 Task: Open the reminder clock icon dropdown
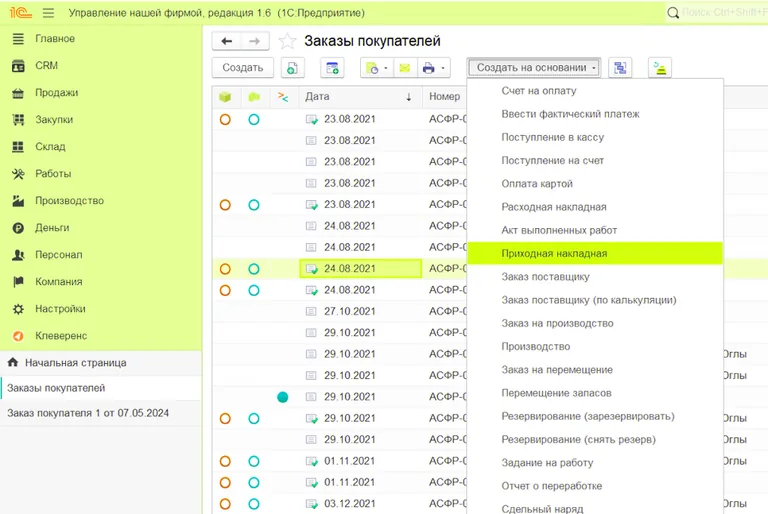tap(375, 68)
